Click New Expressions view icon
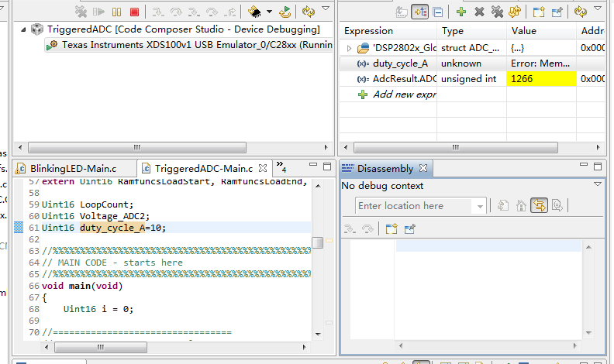This screenshot has width=614, height=364. pyautogui.click(x=539, y=12)
